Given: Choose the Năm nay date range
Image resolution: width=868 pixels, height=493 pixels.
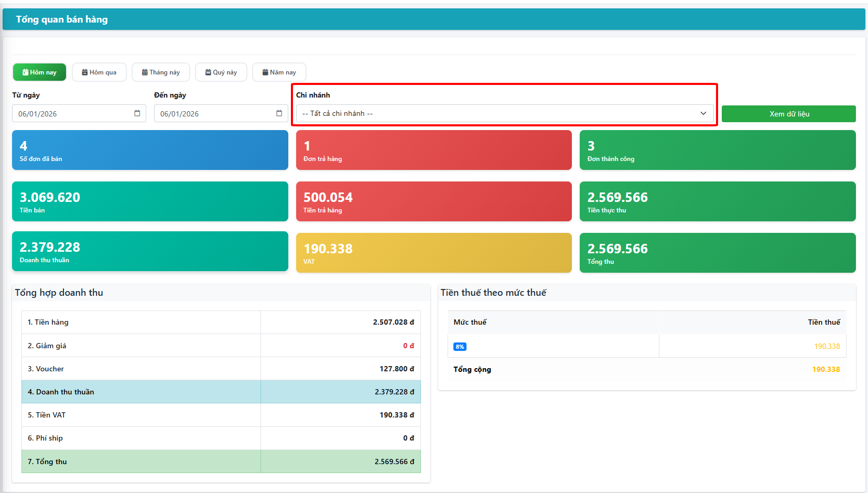Looking at the screenshot, I should (279, 72).
